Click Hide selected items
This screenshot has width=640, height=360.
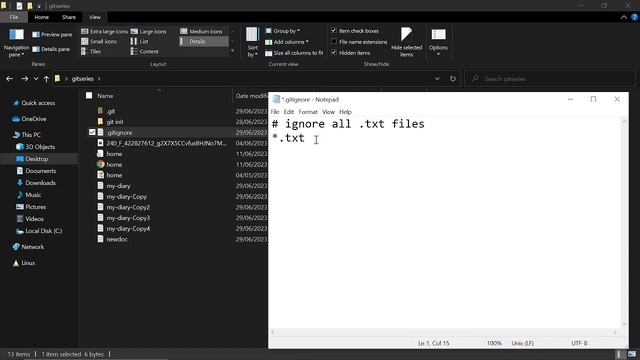406,42
